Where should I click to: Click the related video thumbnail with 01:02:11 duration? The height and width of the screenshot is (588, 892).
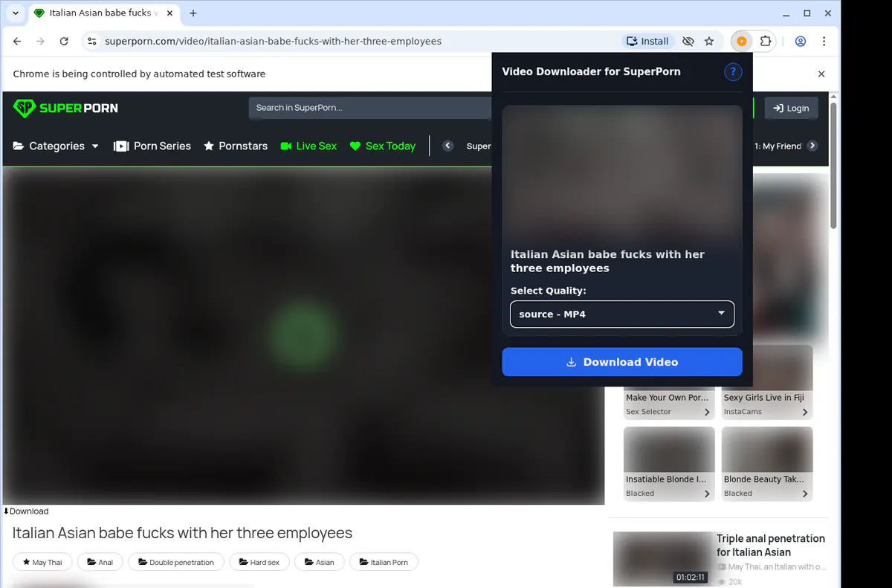coord(662,559)
